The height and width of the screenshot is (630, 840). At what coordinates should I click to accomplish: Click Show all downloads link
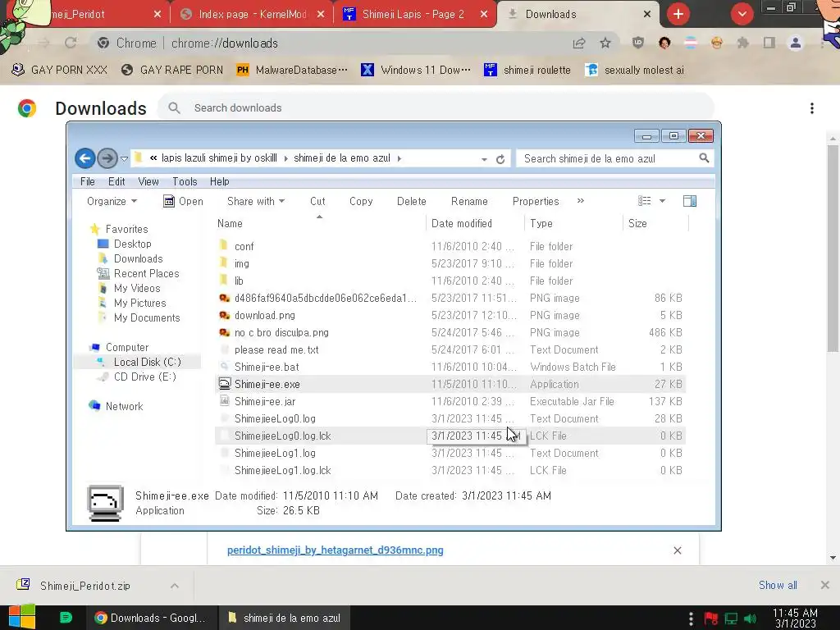(778, 585)
